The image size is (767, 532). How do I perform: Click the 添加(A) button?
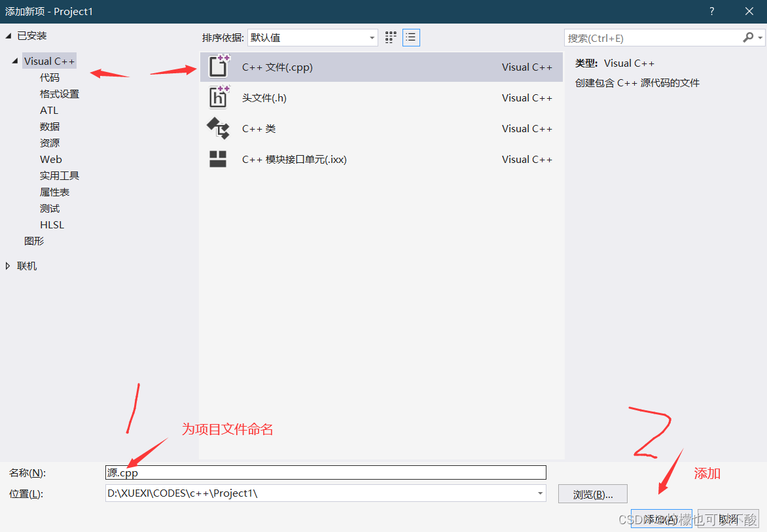pyautogui.click(x=662, y=518)
